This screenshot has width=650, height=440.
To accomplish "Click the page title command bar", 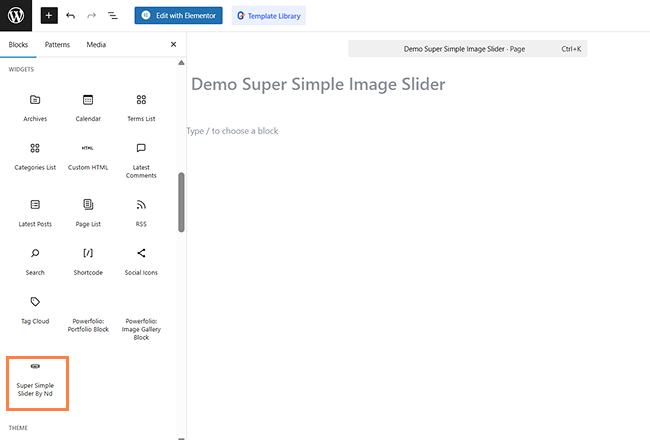I will (x=467, y=48).
